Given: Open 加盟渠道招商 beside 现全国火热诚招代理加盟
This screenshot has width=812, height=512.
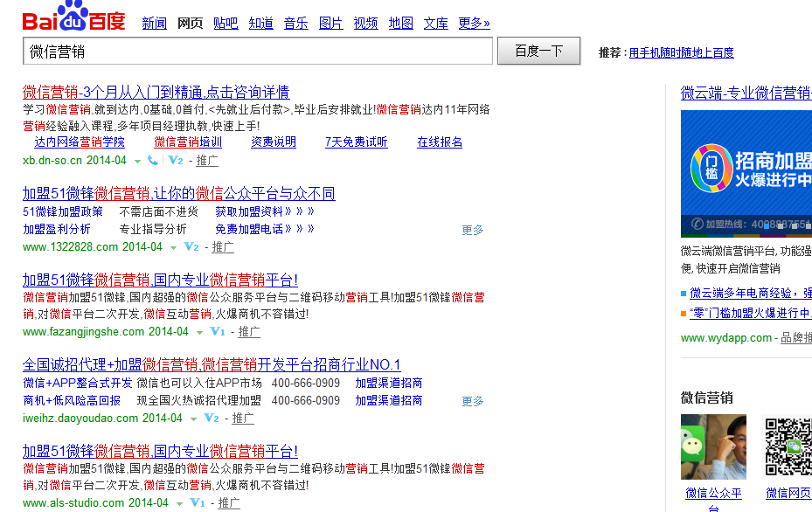Looking at the screenshot, I should click(x=388, y=401).
